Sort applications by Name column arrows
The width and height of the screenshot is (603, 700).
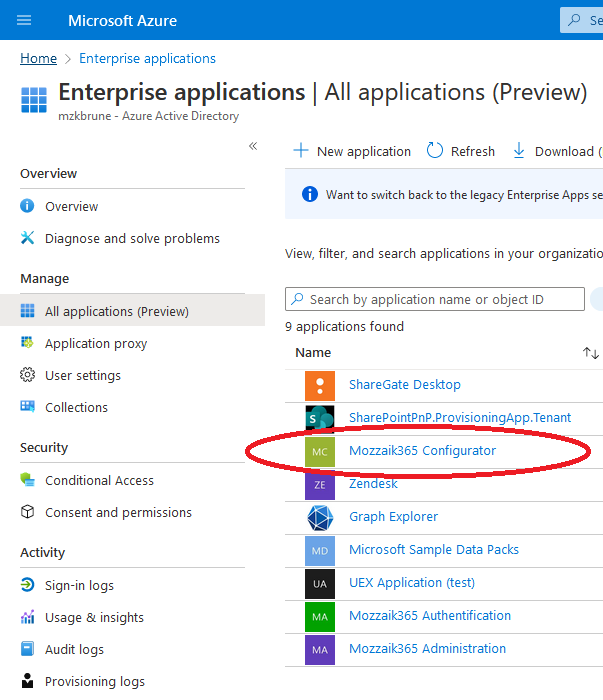591,353
